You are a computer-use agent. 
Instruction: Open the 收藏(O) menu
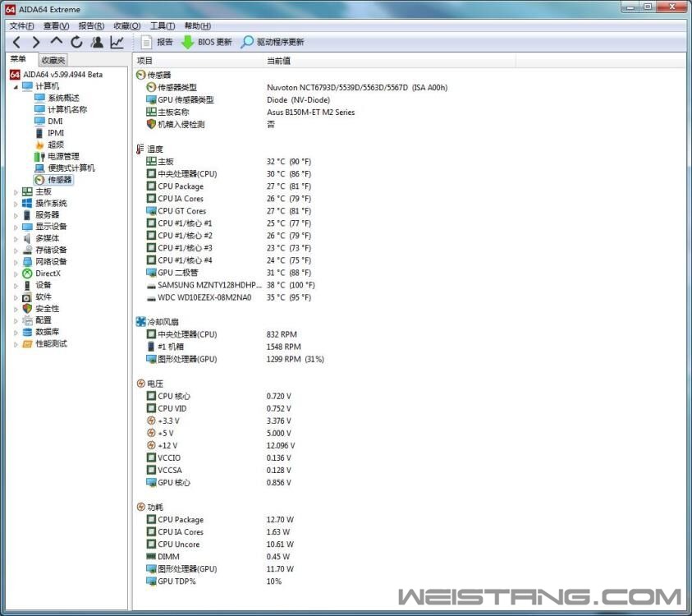click(x=127, y=26)
